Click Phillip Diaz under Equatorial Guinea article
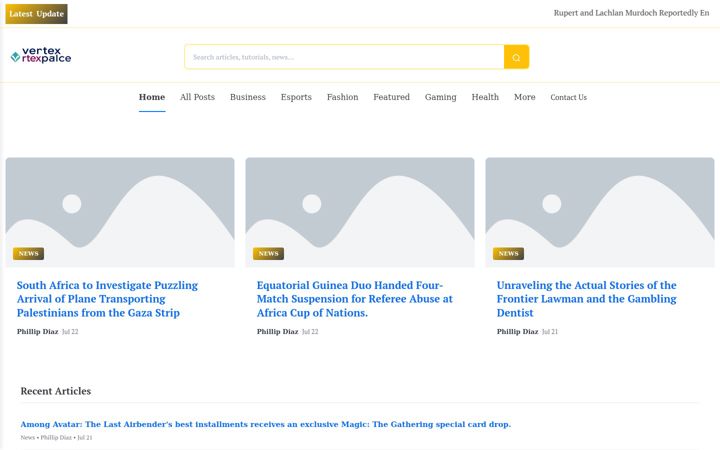720x450 pixels. tap(277, 332)
